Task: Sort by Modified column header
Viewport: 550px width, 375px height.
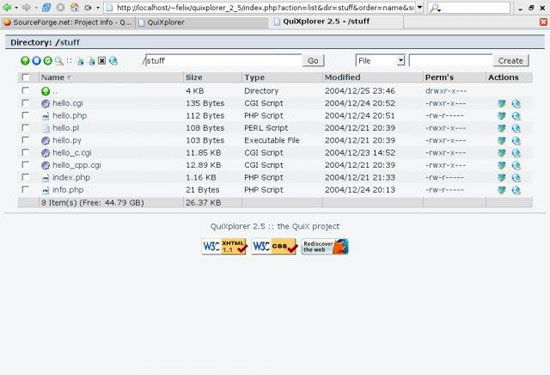Action: click(x=342, y=78)
